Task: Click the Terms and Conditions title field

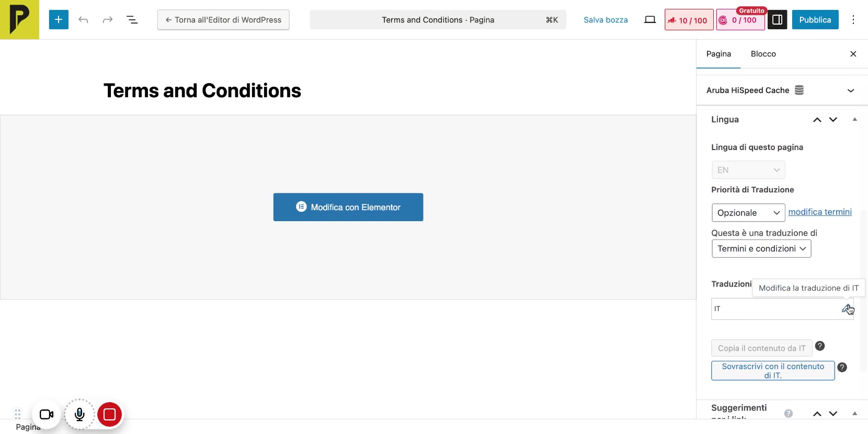Action: (x=202, y=91)
